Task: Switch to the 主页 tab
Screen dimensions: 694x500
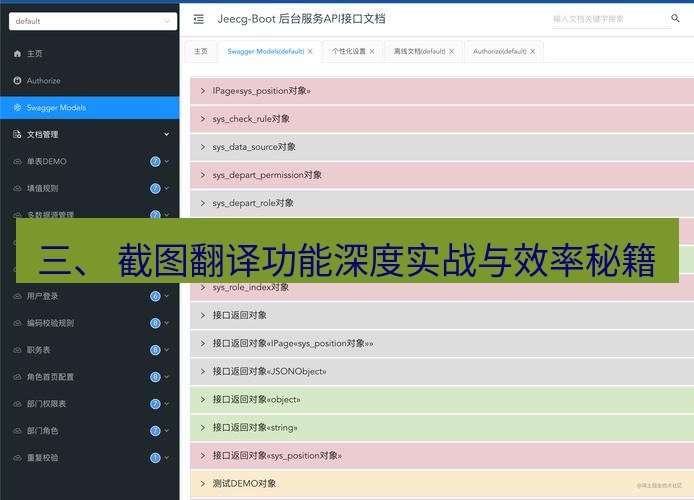Action: tap(201, 51)
